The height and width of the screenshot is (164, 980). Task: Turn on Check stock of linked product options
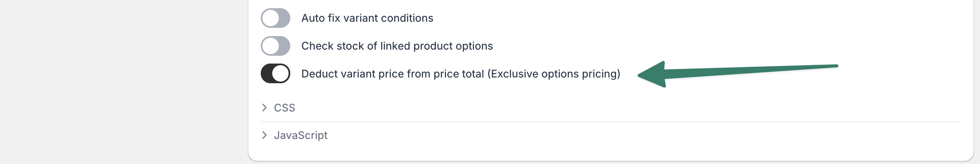(x=275, y=46)
